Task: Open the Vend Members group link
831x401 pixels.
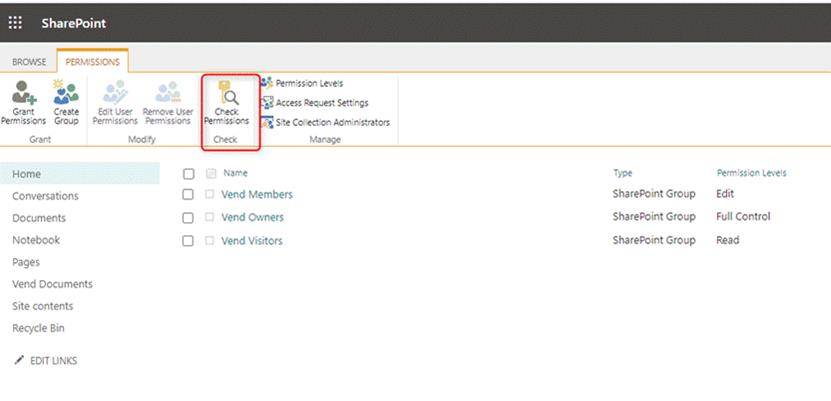Action: (x=257, y=194)
